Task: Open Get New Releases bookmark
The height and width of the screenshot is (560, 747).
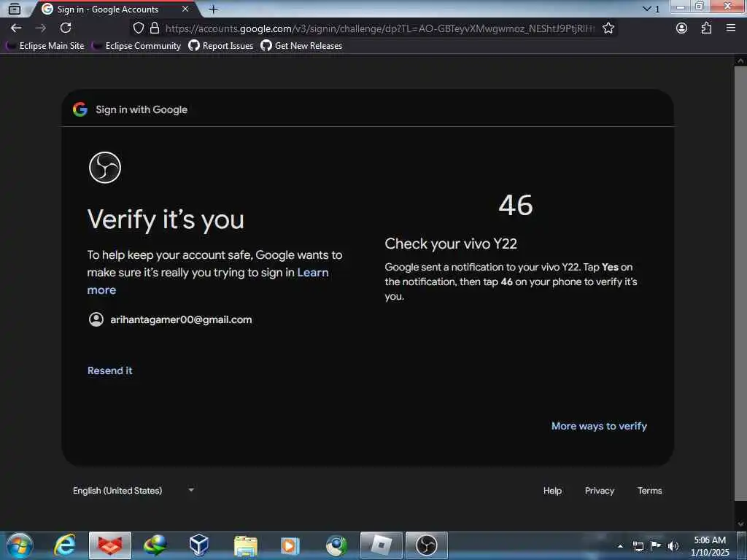Action: tap(301, 46)
